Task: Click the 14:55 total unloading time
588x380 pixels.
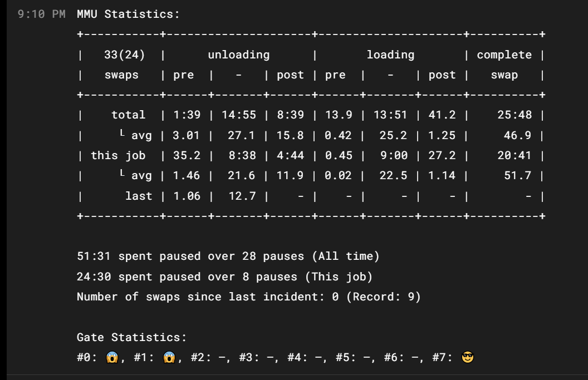Action: [x=239, y=115]
